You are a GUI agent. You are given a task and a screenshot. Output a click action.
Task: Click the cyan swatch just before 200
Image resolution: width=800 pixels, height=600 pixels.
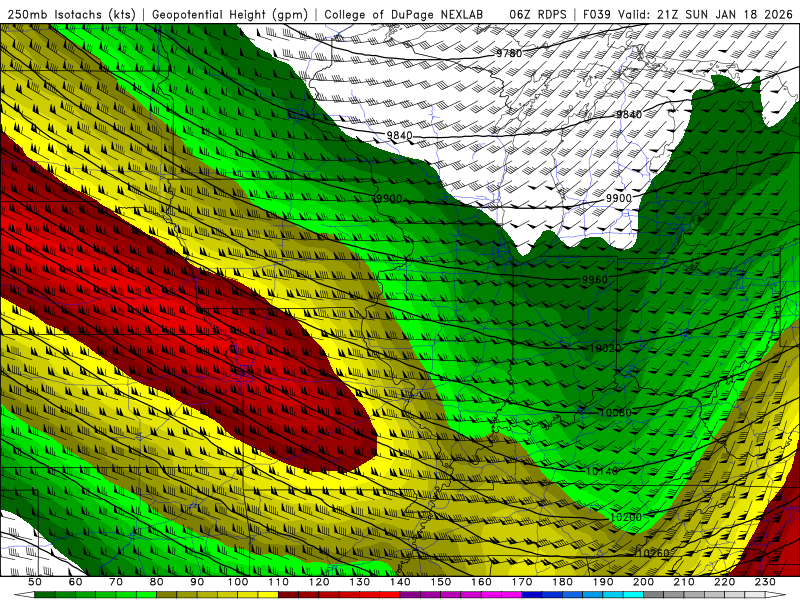pyautogui.click(x=633, y=595)
